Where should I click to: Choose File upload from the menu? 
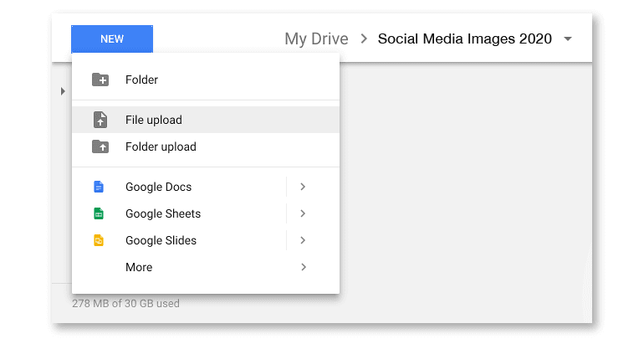coord(206,120)
